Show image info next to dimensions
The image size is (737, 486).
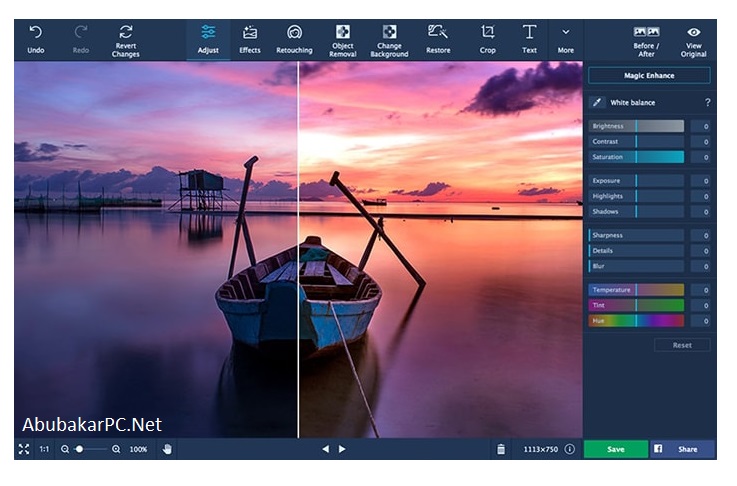click(570, 449)
